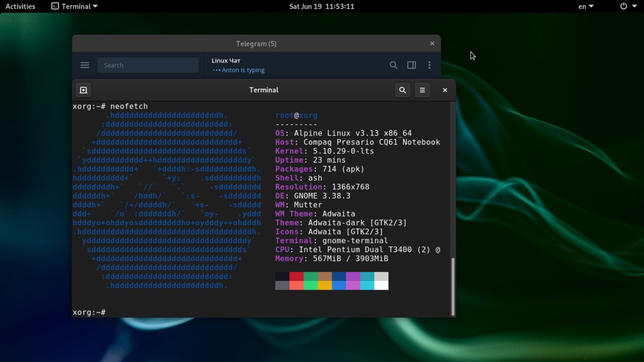Click the 'Telegram (5)' window title
The height and width of the screenshot is (362, 644).
coord(256,44)
